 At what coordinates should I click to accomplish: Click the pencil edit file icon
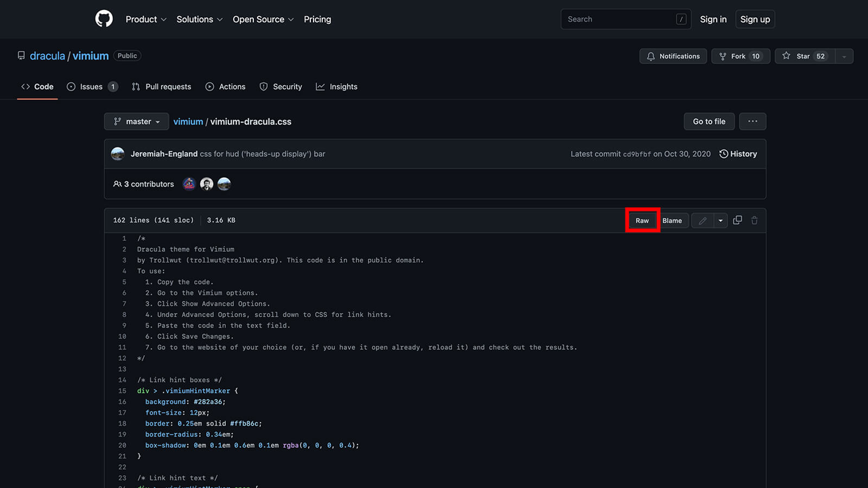[703, 221]
